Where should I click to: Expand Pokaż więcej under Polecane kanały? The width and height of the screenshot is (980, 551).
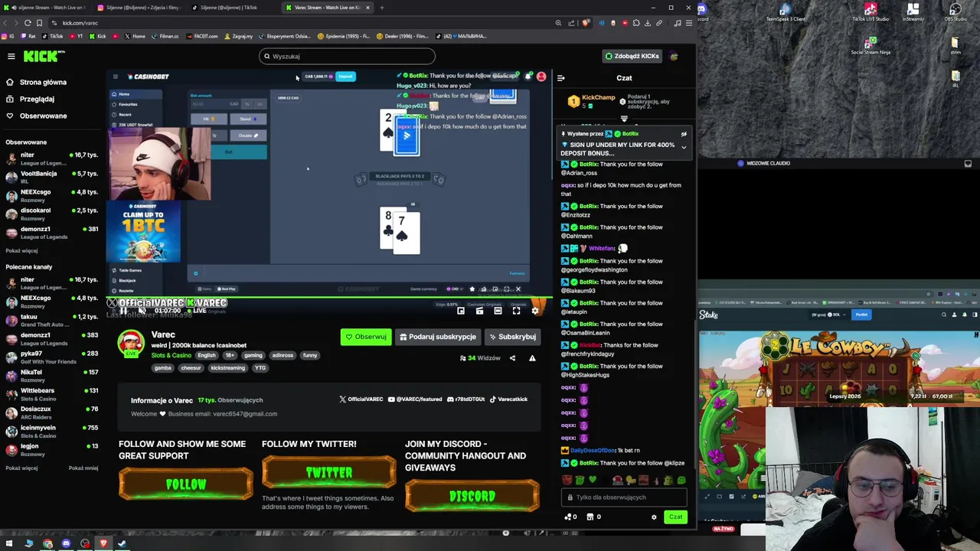pos(21,468)
